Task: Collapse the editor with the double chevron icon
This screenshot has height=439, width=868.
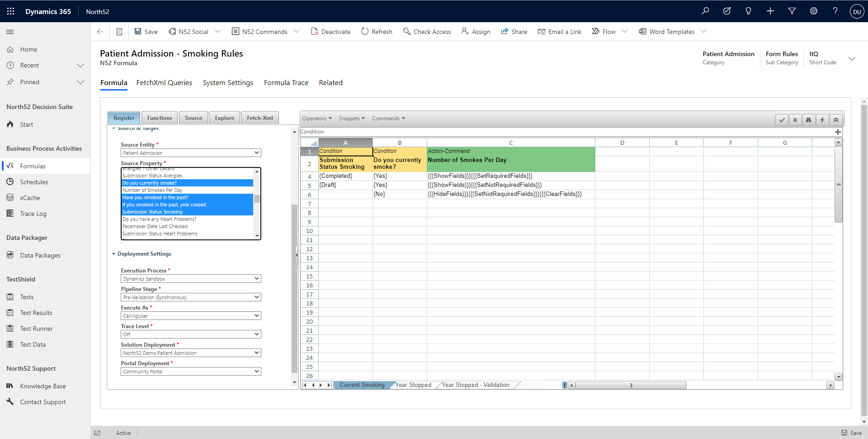Action: tap(836, 119)
